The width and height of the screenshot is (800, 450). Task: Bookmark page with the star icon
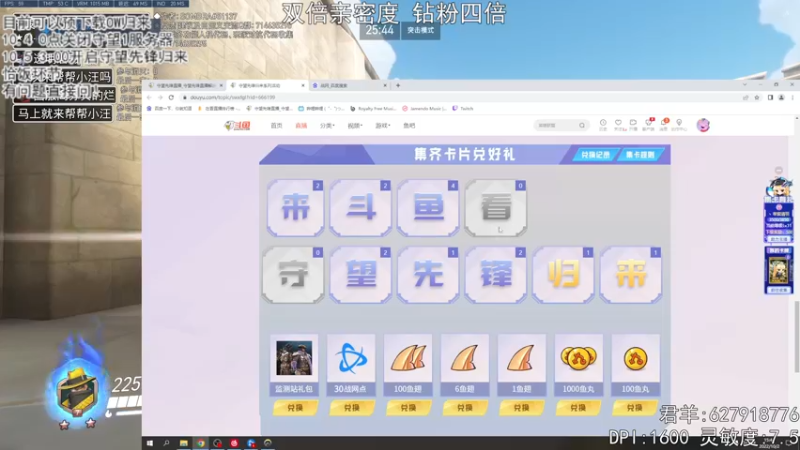point(757,97)
